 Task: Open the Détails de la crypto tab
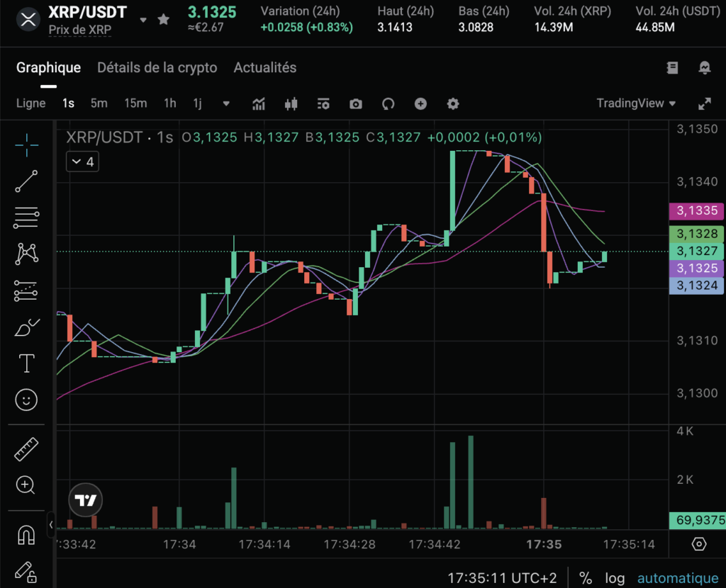click(157, 67)
